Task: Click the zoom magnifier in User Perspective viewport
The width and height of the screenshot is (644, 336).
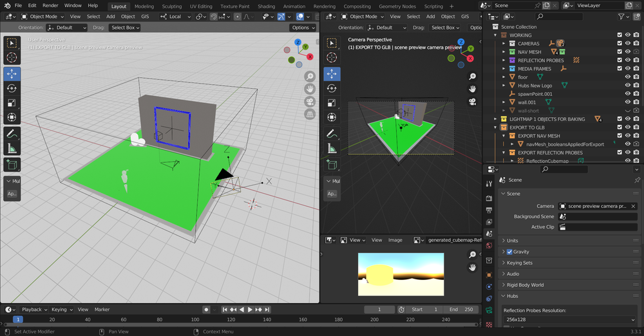Action: click(310, 77)
